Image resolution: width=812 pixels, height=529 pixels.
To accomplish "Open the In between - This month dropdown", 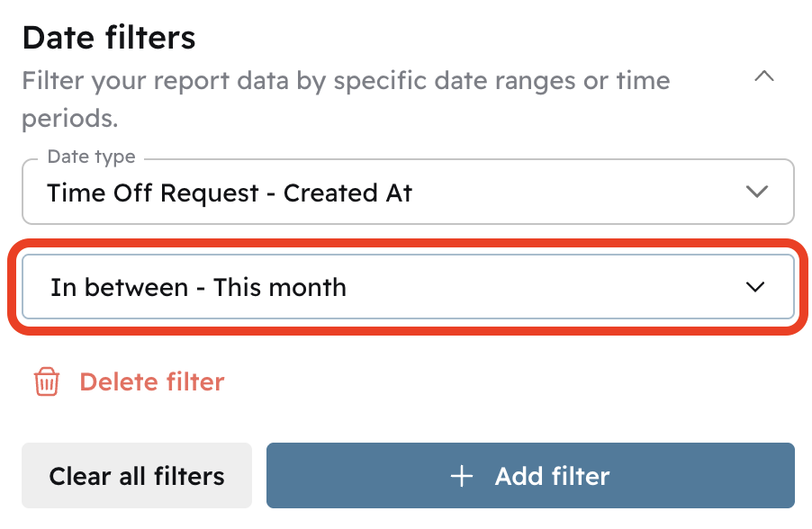I will (x=408, y=287).
